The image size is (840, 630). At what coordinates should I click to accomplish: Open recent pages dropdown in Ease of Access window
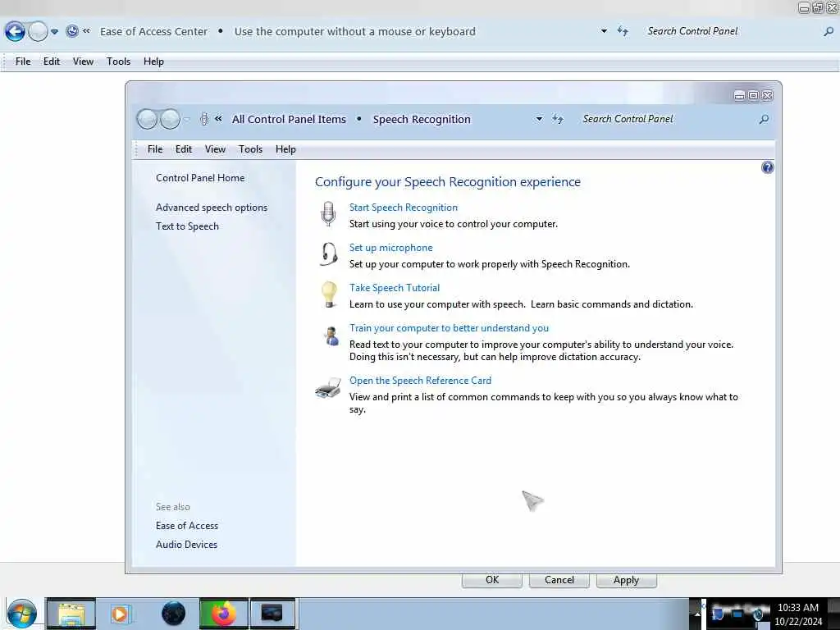(54, 32)
